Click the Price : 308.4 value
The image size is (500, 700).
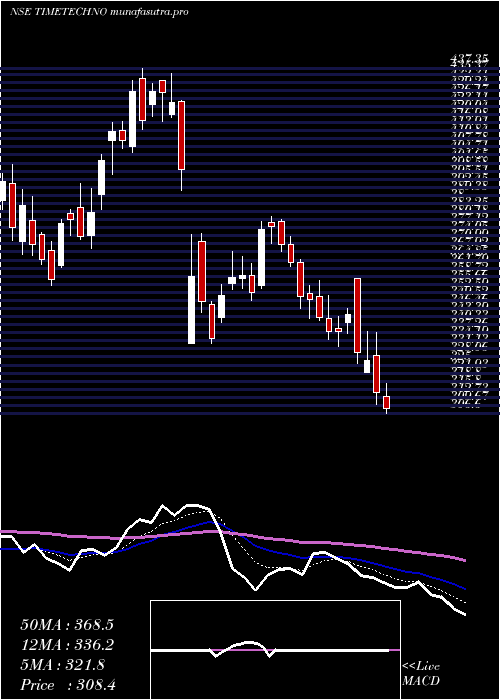(x=68, y=685)
